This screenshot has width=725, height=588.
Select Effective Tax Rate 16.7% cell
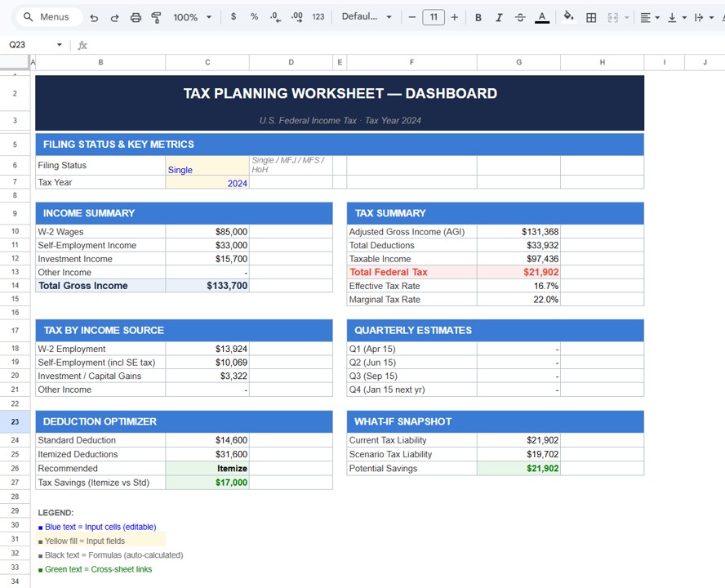click(x=518, y=286)
